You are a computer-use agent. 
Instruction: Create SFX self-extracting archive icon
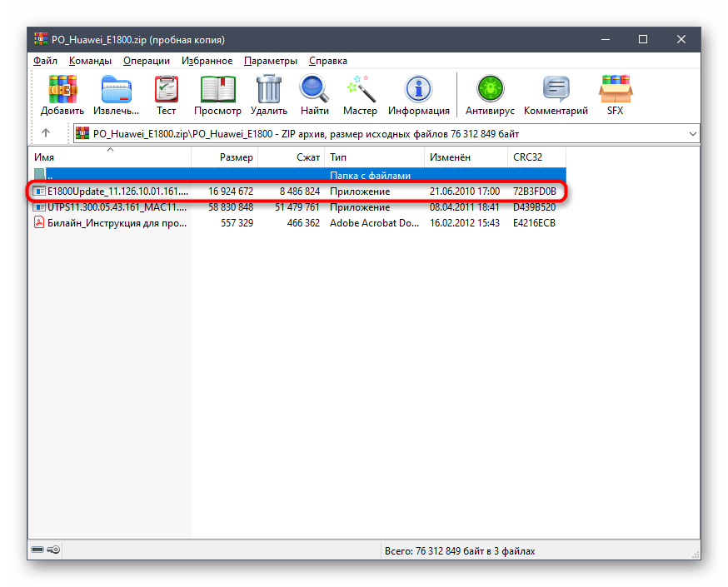616,89
